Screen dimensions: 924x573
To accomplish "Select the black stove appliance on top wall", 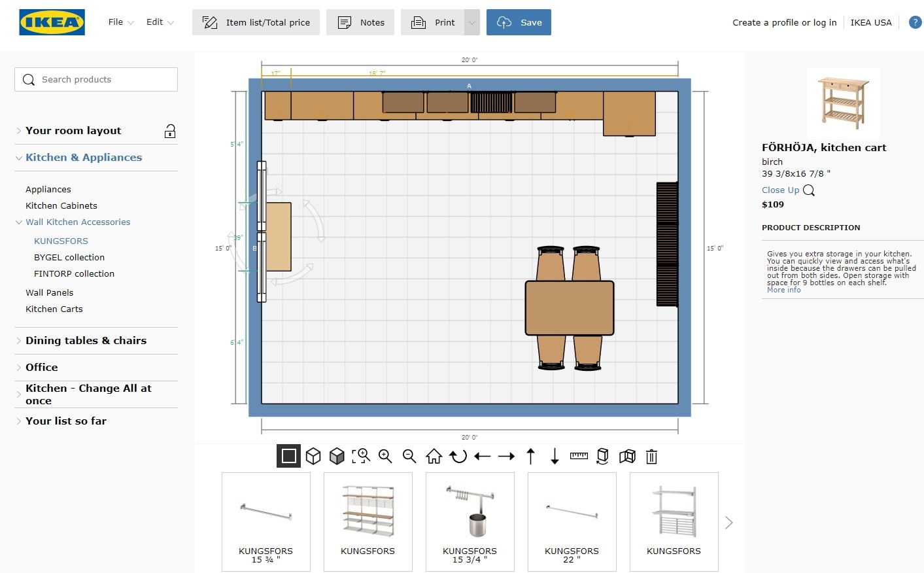I will coord(491,103).
